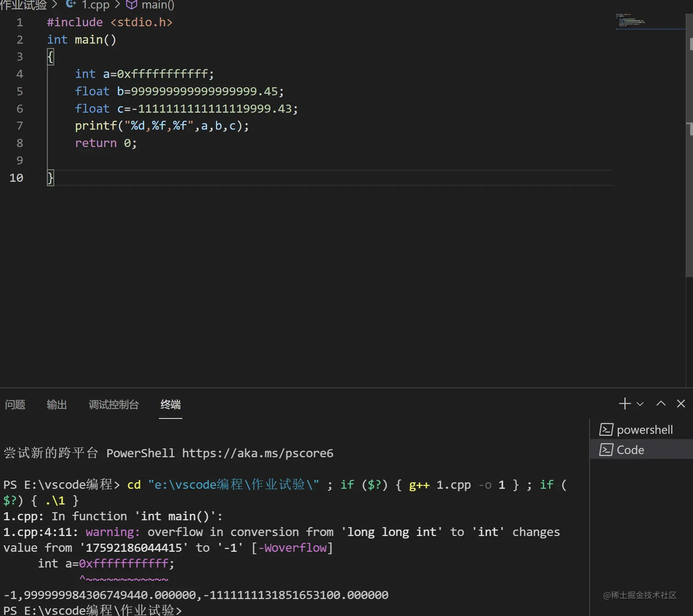
Task: Click the 'warning:' label in terminal output
Action: click(x=113, y=532)
